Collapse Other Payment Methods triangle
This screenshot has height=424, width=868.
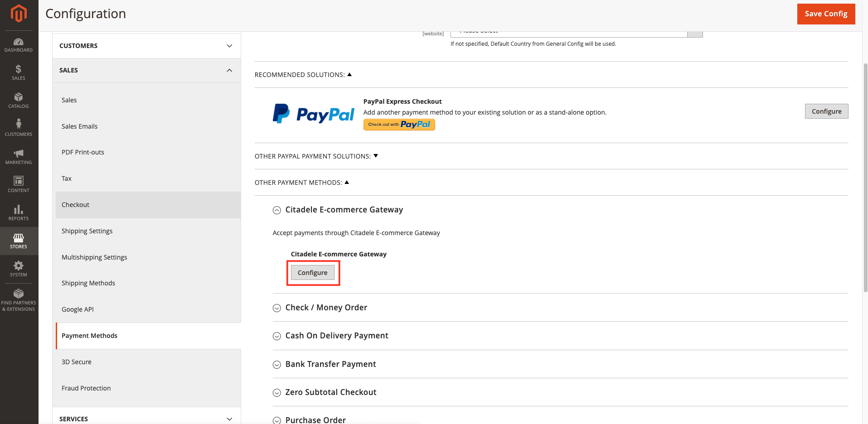tap(347, 182)
